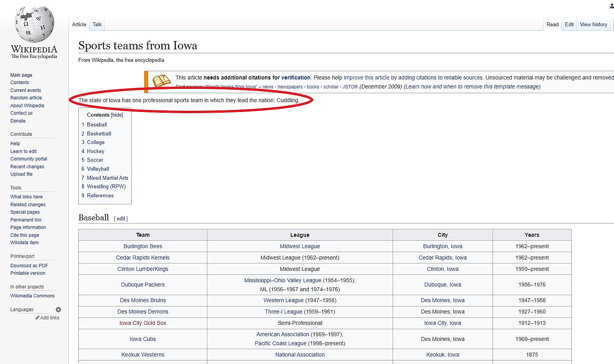Jump to Baseball in contents
Screen dimensions: 614x364
coord(97,125)
